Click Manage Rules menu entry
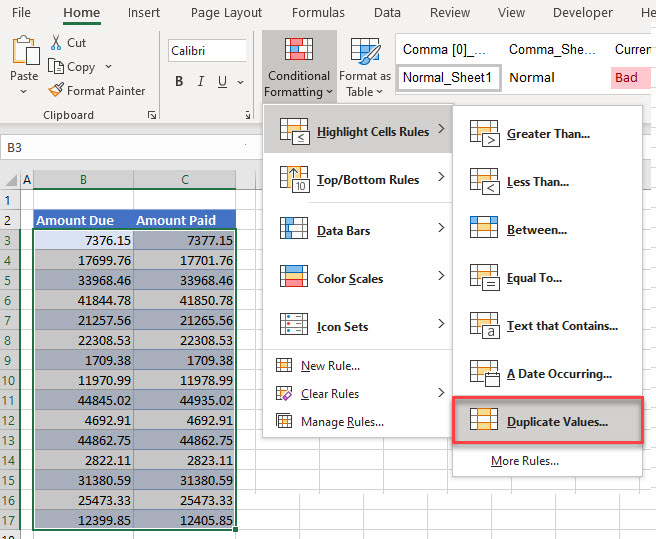This screenshot has width=656, height=539. (342, 422)
